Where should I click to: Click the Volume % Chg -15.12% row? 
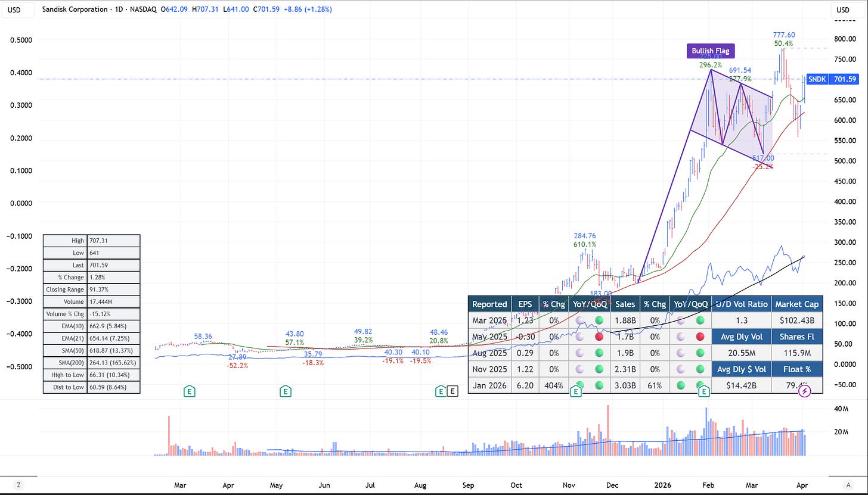pyautogui.click(x=92, y=314)
